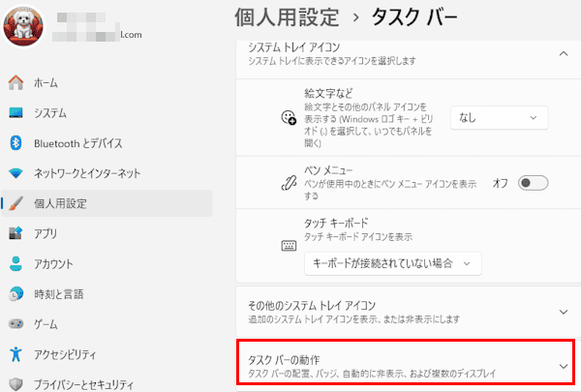Expand タスク バーの動作 chevron
This screenshot has height=392, width=581.
pos(564,366)
